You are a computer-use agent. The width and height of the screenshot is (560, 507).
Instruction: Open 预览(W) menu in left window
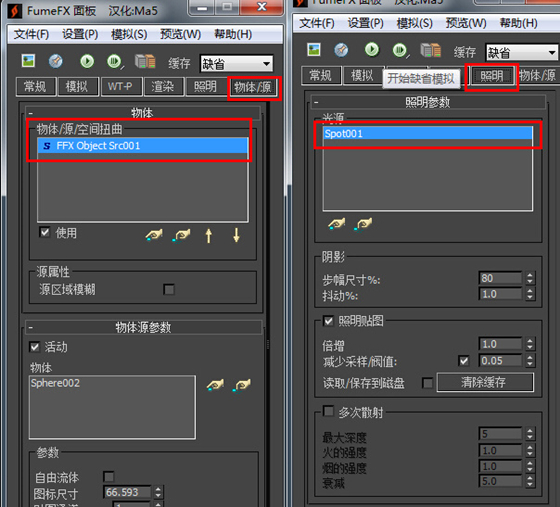[x=180, y=34]
